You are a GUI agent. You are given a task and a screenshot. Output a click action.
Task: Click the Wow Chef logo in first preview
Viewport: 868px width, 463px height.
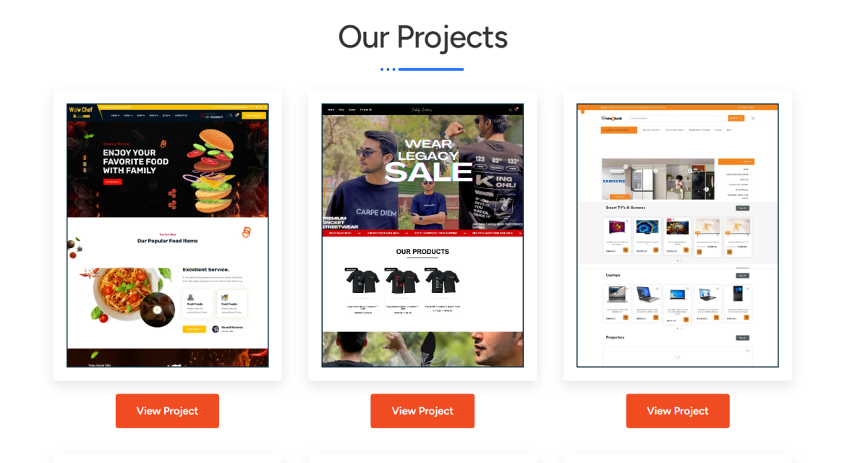click(x=81, y=112)
